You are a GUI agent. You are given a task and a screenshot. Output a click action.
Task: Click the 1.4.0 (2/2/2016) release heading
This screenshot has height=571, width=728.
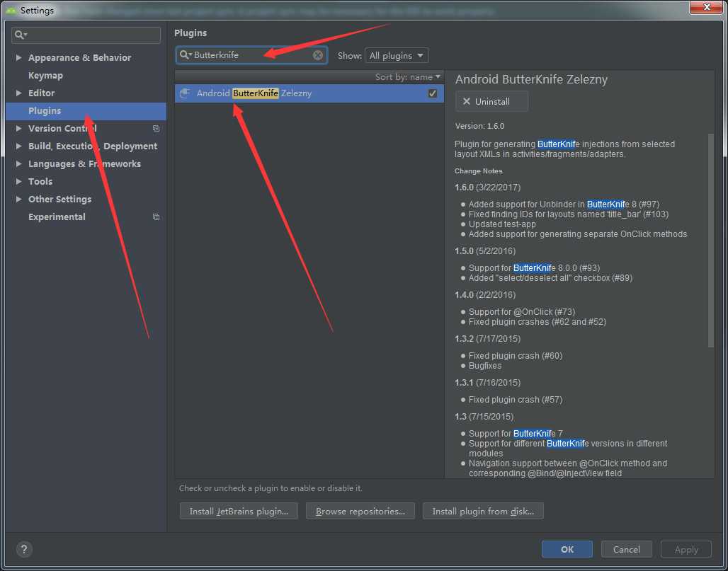[485, 295]
